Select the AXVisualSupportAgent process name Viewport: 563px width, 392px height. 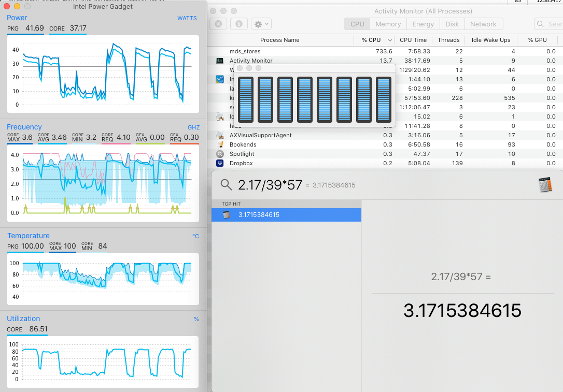[261, 135]
